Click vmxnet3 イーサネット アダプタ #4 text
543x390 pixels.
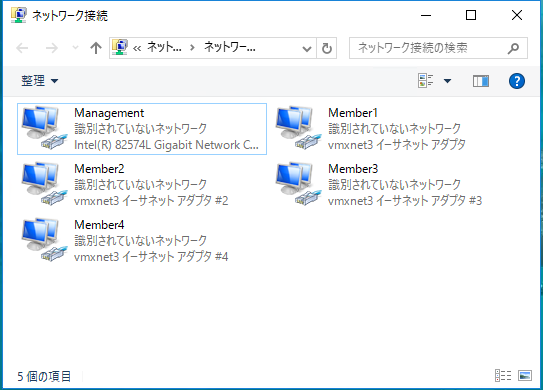[x=151, y=257]
